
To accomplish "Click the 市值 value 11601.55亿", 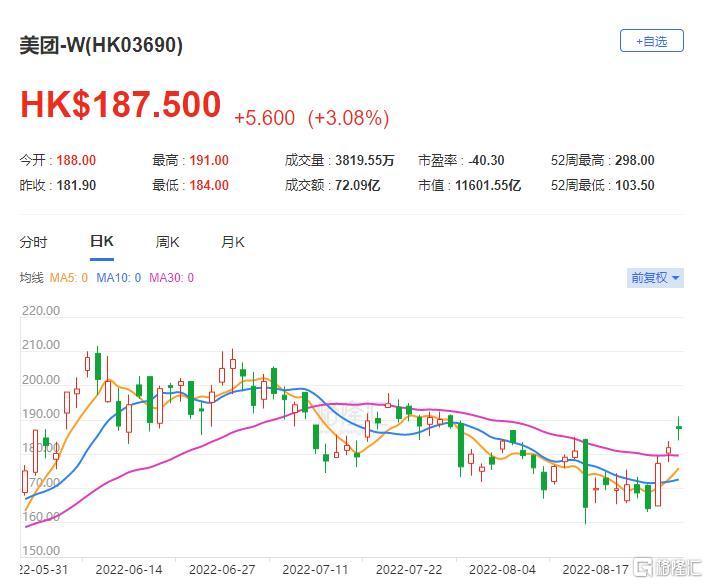I will [488, 185].
